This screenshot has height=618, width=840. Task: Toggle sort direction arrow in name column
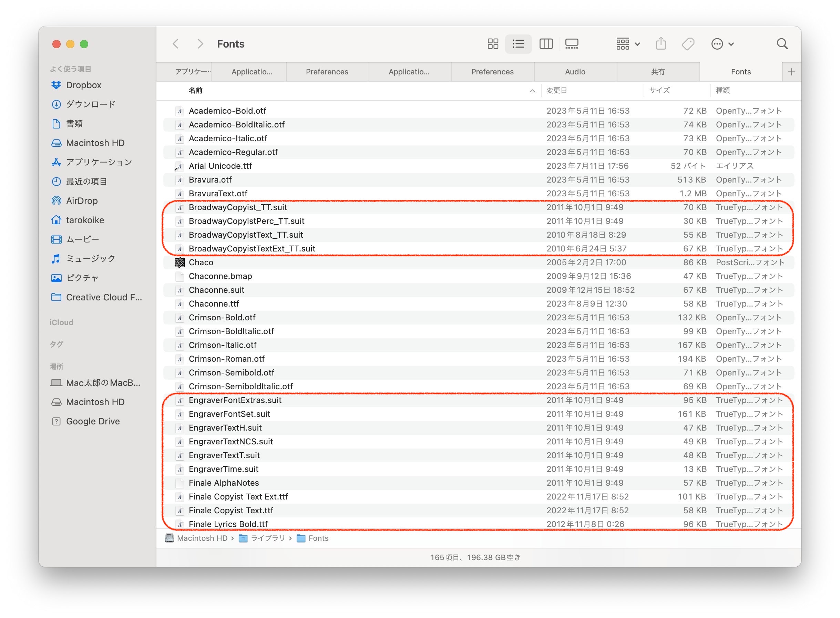(532, 91)
